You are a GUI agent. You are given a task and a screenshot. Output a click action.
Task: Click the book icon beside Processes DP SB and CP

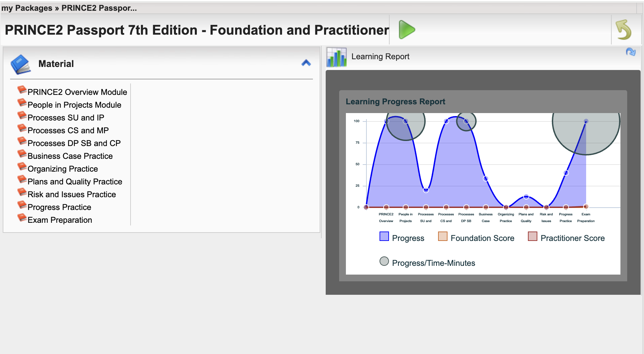click(22, 141)
